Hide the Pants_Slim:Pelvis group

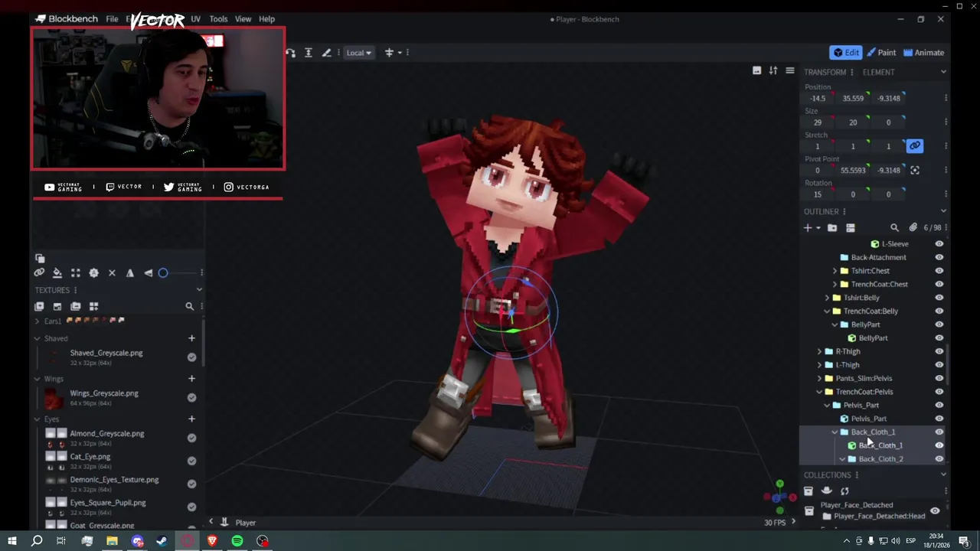coord(939,378)
